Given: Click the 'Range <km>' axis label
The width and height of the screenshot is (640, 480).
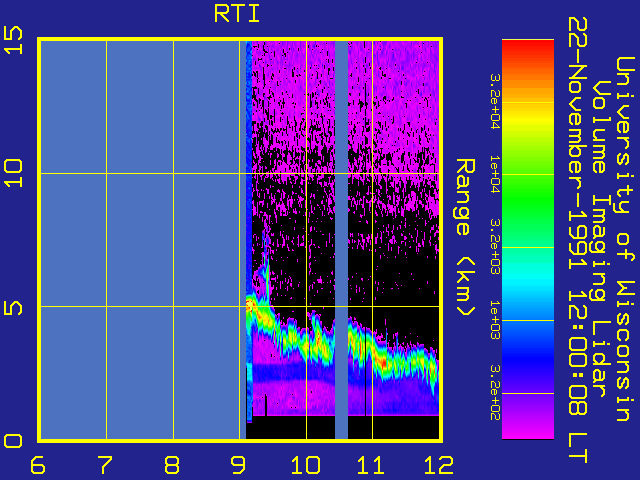Looking at the screenshot, I should (465, 238).
